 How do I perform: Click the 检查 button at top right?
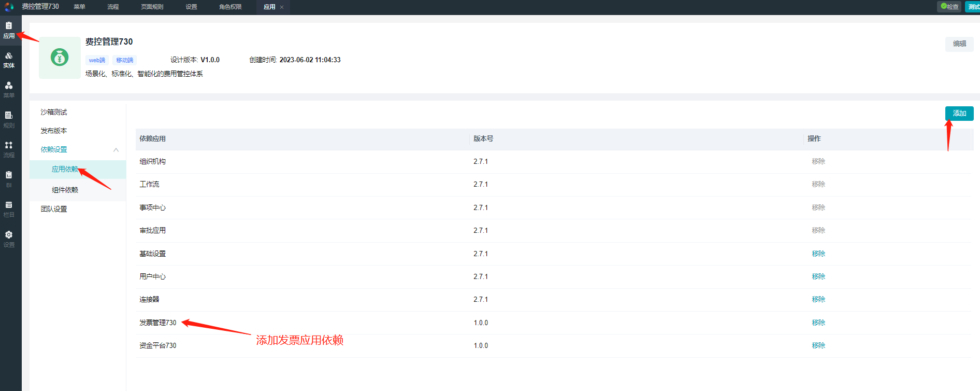click(x=949, y=7)
